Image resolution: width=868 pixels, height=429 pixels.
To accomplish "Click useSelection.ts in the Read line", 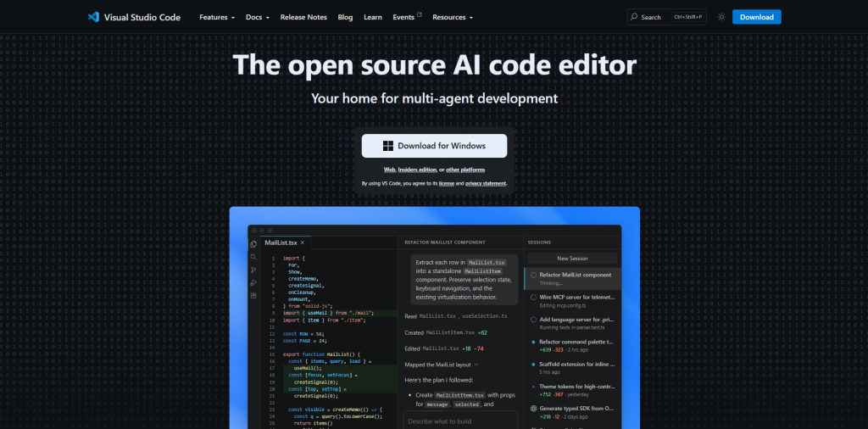I will [485, 316].
